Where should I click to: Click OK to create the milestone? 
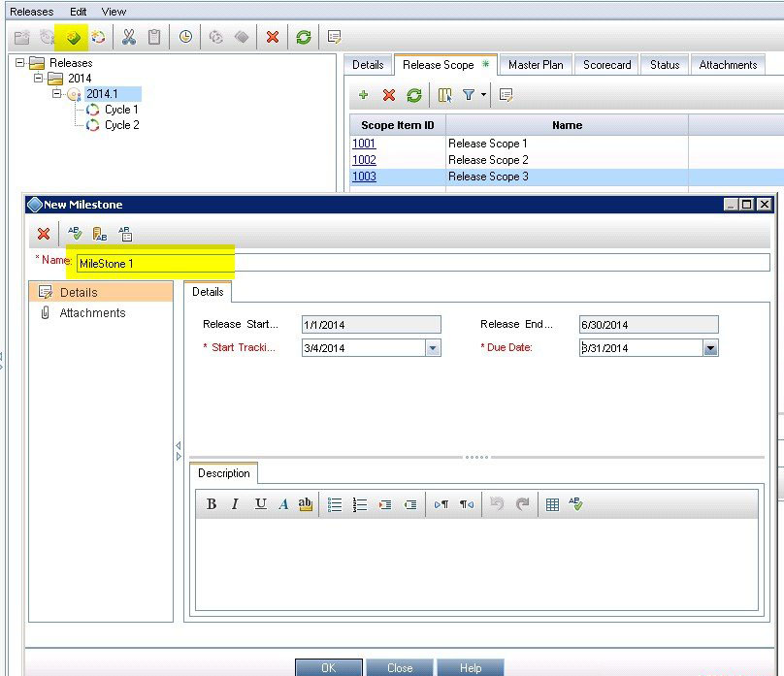pyautogui.click(x=329, y=667)
